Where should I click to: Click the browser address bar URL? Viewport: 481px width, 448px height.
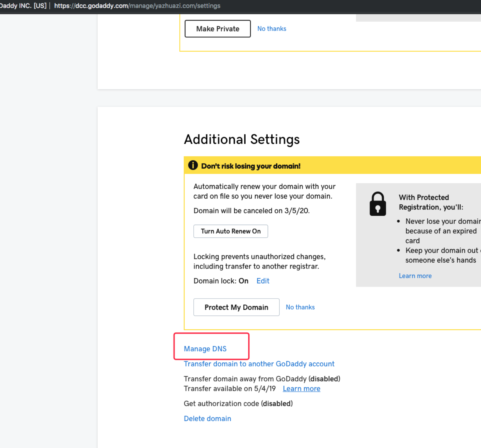pos(137,6)
